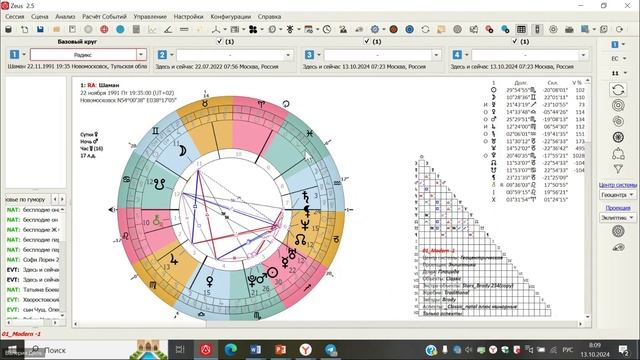Click the blue floppy disk save icon
Screen dimensions: 640x360
[x=40, y=29]
